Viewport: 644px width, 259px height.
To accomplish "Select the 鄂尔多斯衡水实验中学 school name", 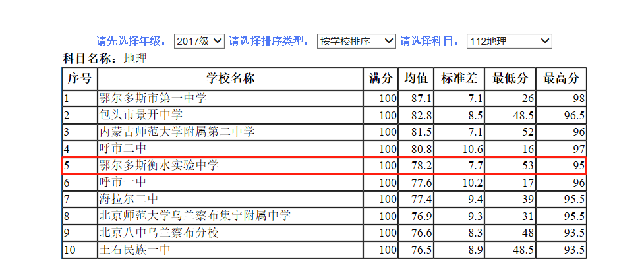I will (x=159, y=166).
